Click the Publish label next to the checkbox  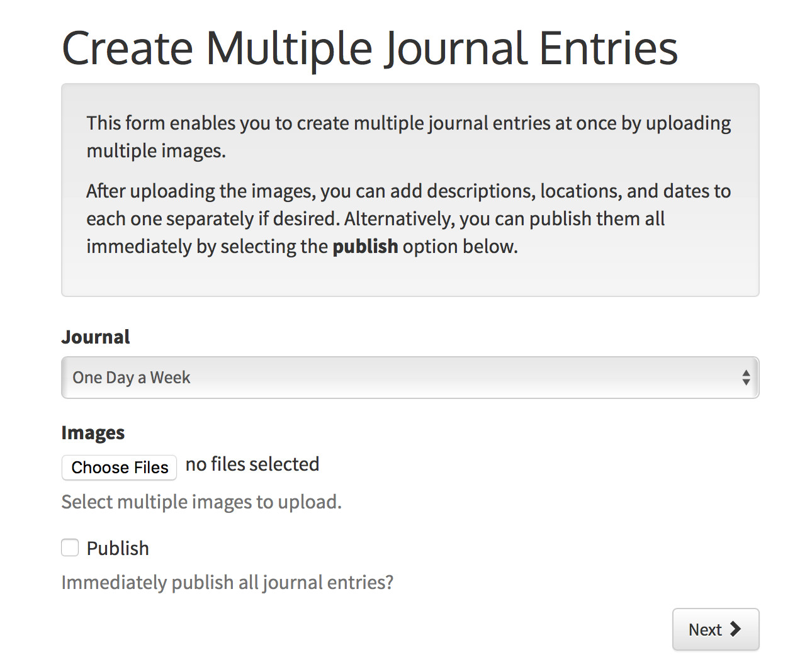pyautogui.click(x=117, y=547)
